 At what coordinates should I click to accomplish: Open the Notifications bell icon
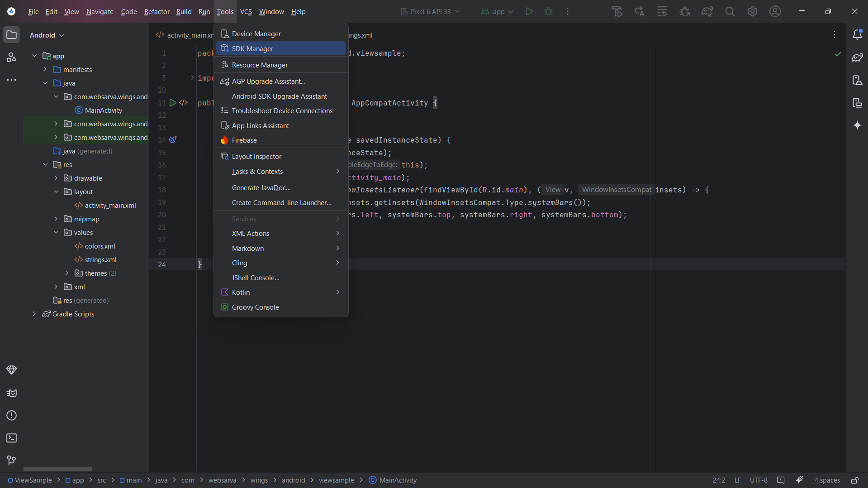[857, 34]
